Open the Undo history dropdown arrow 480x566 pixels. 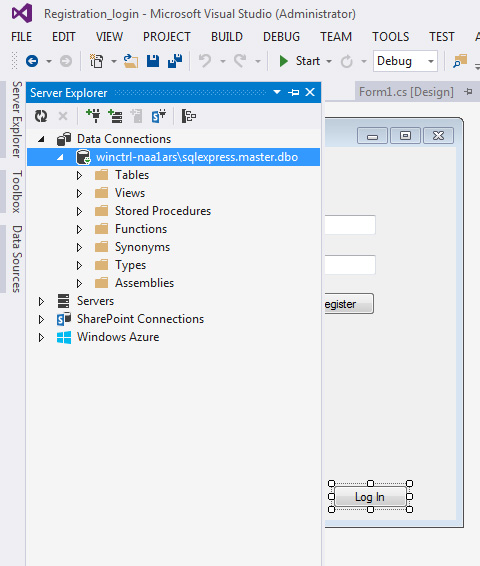pyautogui.click(x=223, y=61)
